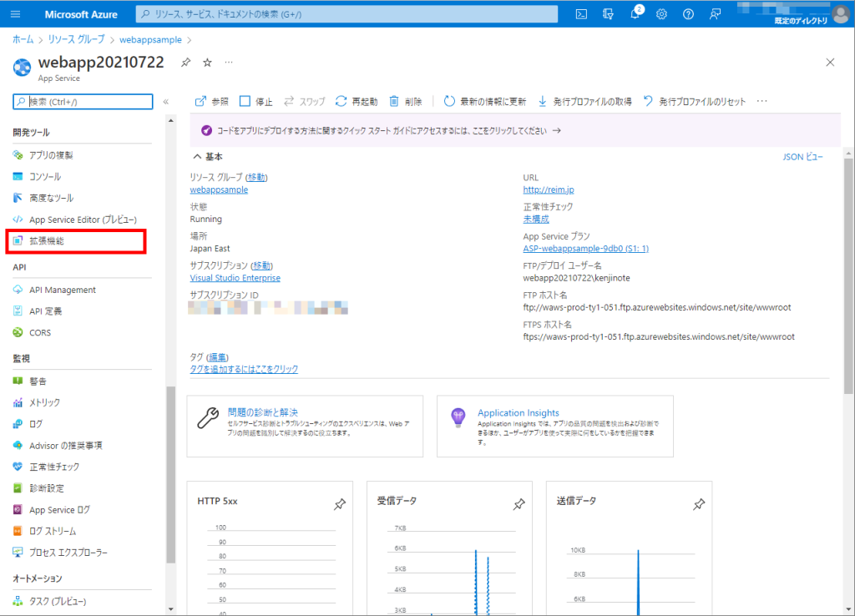Click 移動 next to リソース グループ
855x616 pixels.
pos(256,177)
